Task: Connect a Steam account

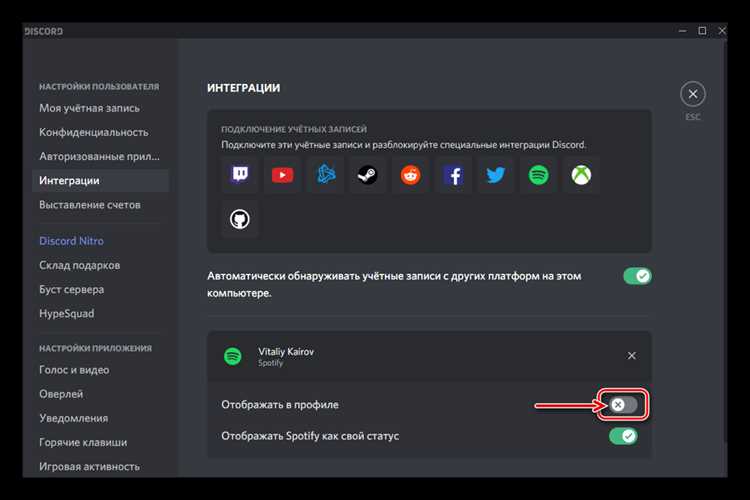Action: (367, 175)
